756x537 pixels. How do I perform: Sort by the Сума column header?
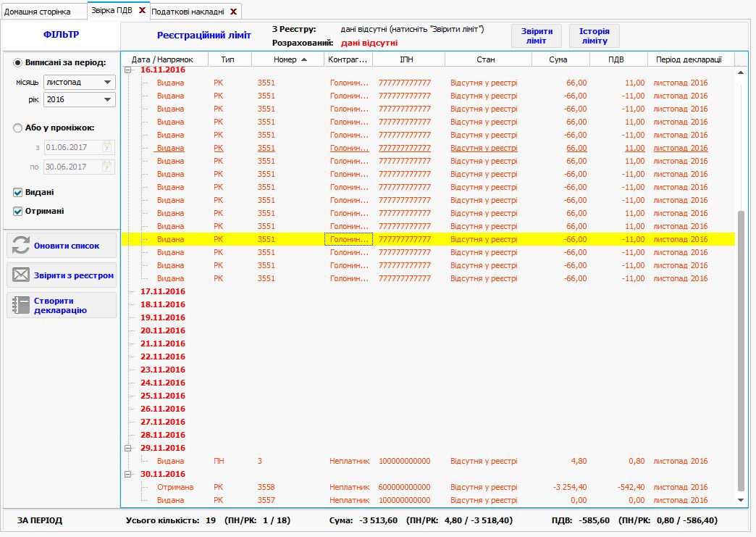point(560,59)
